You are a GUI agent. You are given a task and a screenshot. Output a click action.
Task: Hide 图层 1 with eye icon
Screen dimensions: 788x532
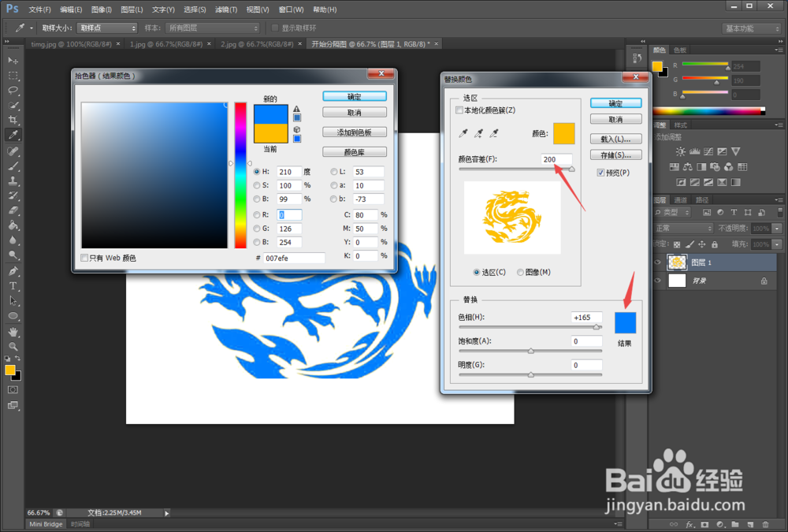(x=658, y=262)
